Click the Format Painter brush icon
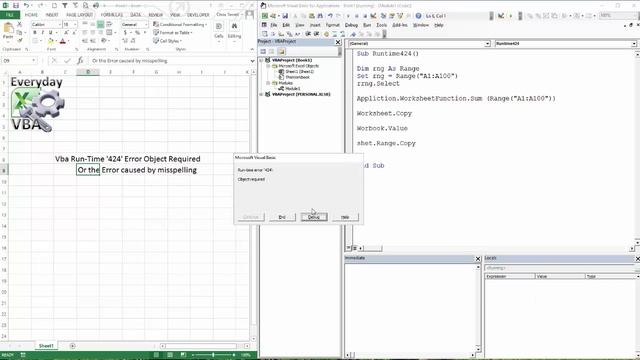This screenshot has height=360, width=640. 19,40
